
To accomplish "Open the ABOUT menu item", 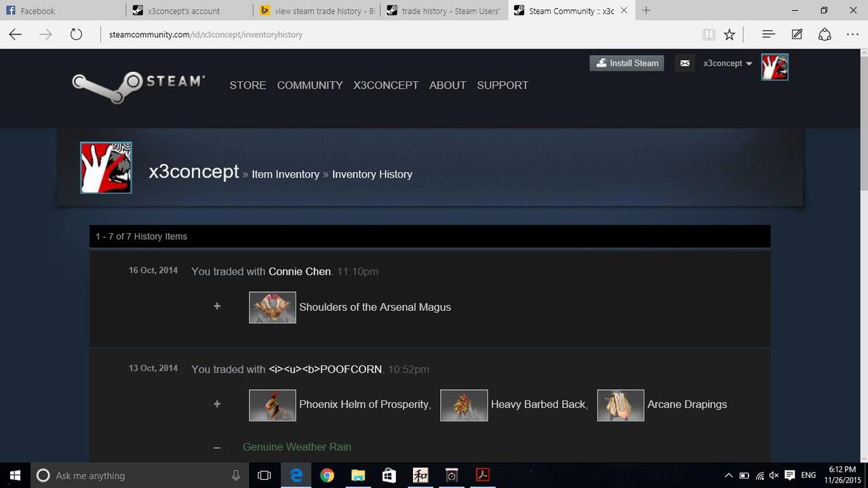I will tap(448, 85).
